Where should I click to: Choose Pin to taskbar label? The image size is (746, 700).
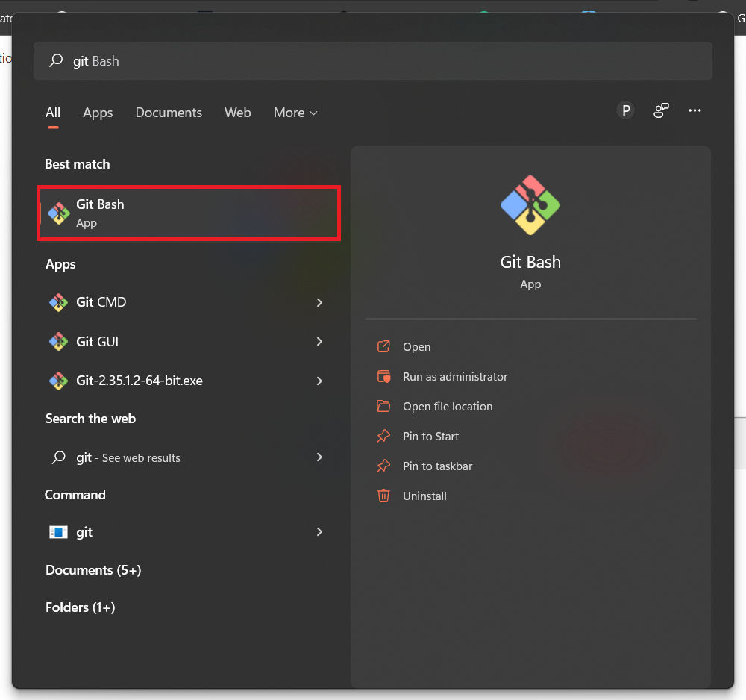tap(437, 466)
